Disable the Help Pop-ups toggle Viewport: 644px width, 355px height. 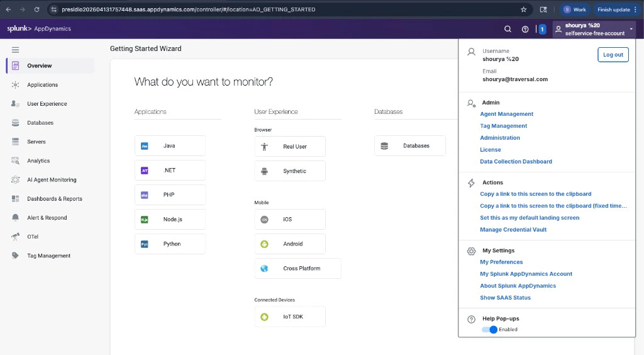(489, 330)
